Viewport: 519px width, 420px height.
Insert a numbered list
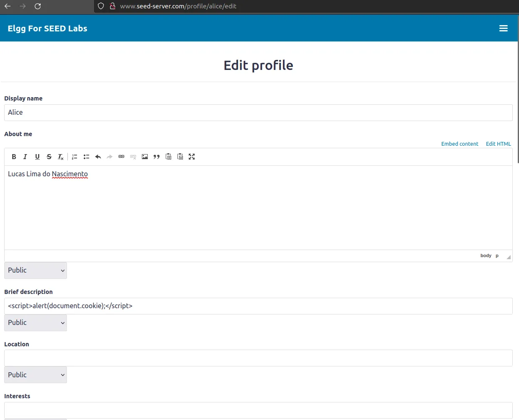pyautogui.click(x=75, y=157)
